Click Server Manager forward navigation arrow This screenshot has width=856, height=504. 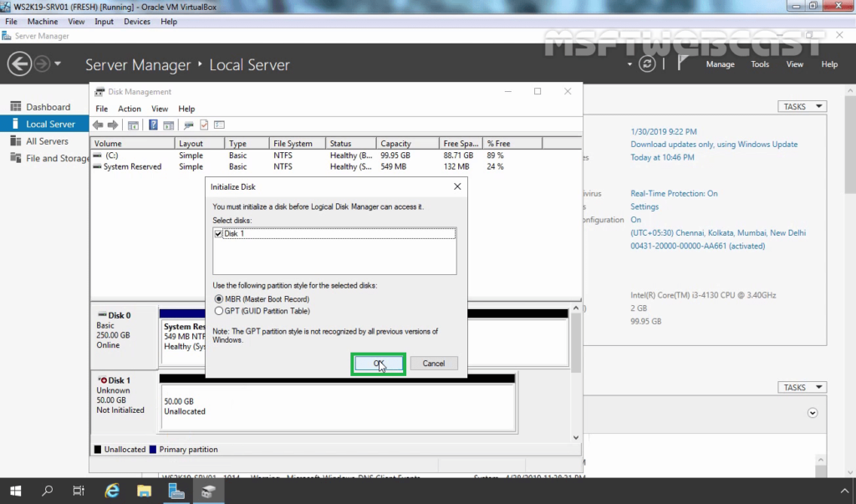(x=42, y=64)
